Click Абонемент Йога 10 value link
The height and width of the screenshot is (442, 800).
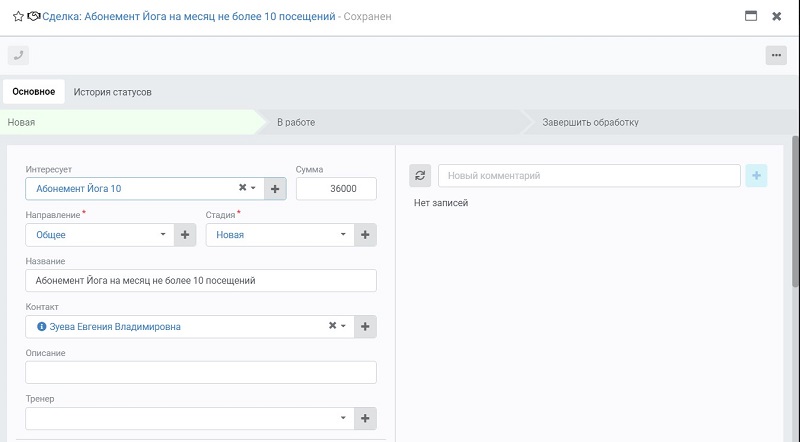pyautogui.click(x=79, y=189)
